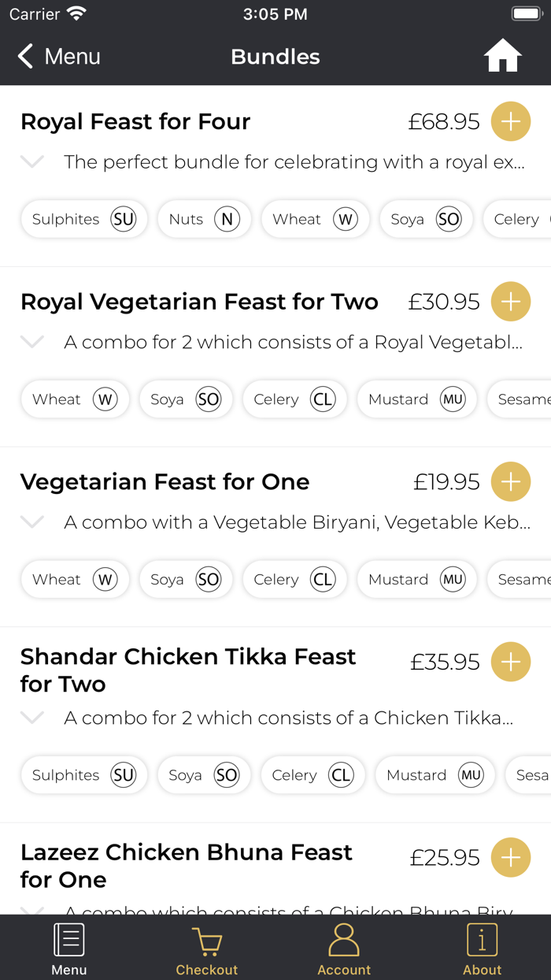
Task: Add Shandar Chicken Tikka Feast to order
Action: tap(510, 662)
